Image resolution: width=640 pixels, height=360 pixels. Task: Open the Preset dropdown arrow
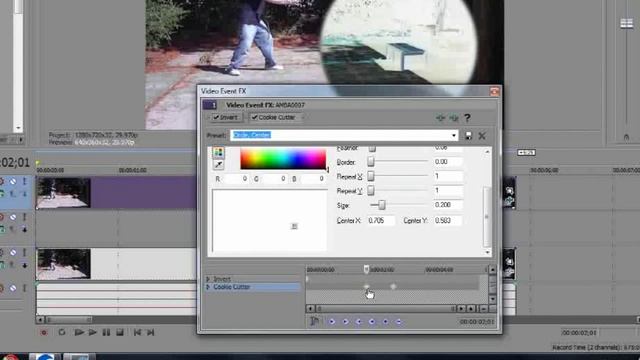coord(454,136)
